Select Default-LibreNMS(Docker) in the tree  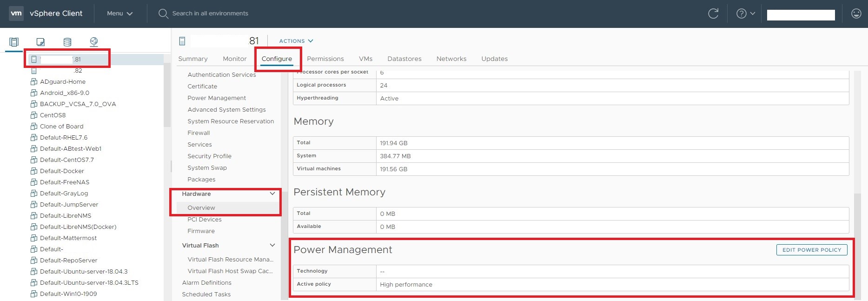point(78,227)
